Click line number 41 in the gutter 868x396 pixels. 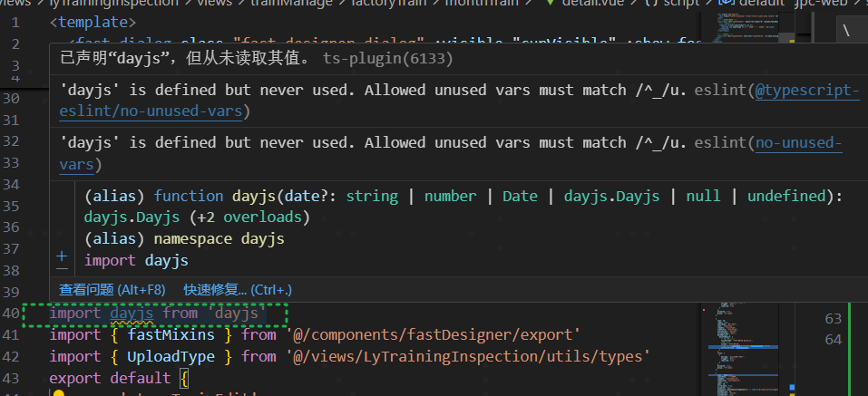pos(11,335)
